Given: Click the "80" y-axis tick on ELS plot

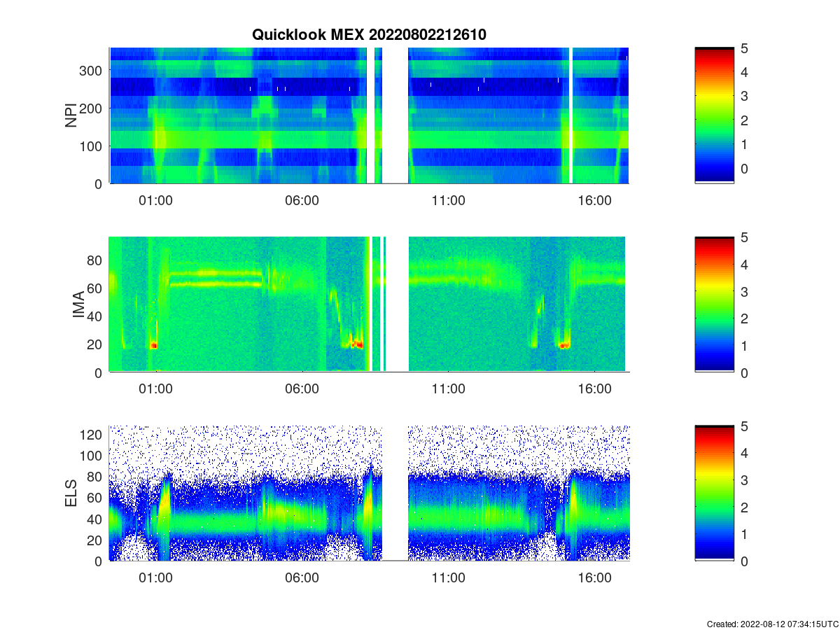Looking at the screenshot, I should 96,476.
